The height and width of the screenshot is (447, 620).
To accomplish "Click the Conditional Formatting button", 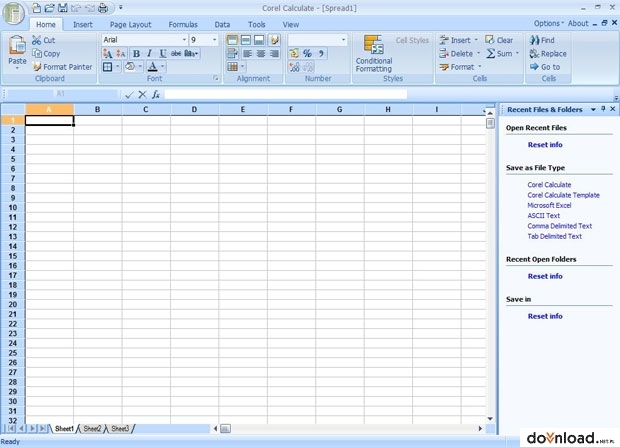I will 374,54.
